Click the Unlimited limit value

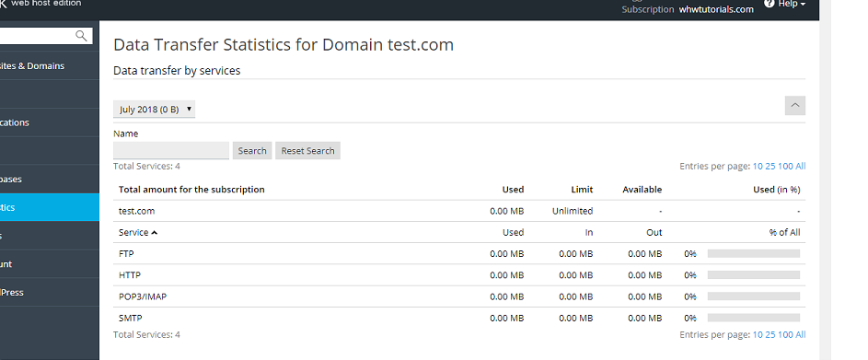(573, 211)
